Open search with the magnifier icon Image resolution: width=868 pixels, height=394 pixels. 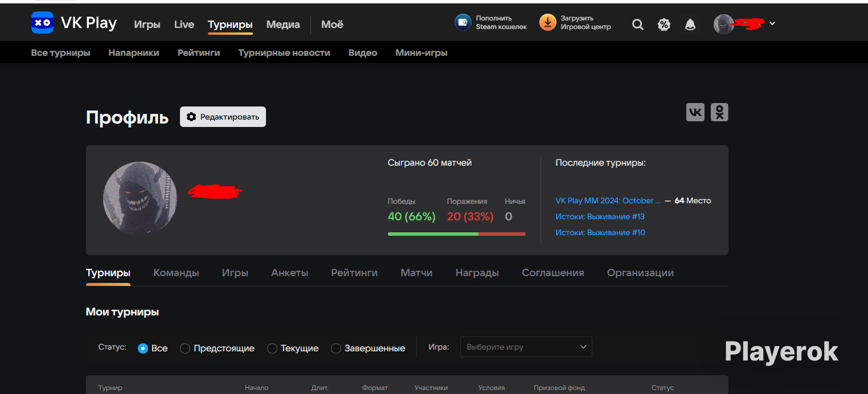(638, 24)
